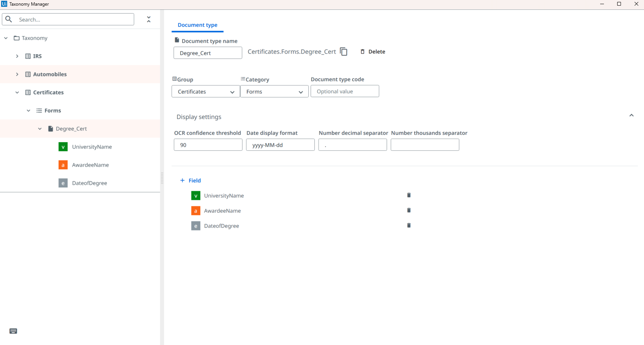Delete the DateofDegree field trash icon
Viewport: 644px width, 345px height.
409,225
